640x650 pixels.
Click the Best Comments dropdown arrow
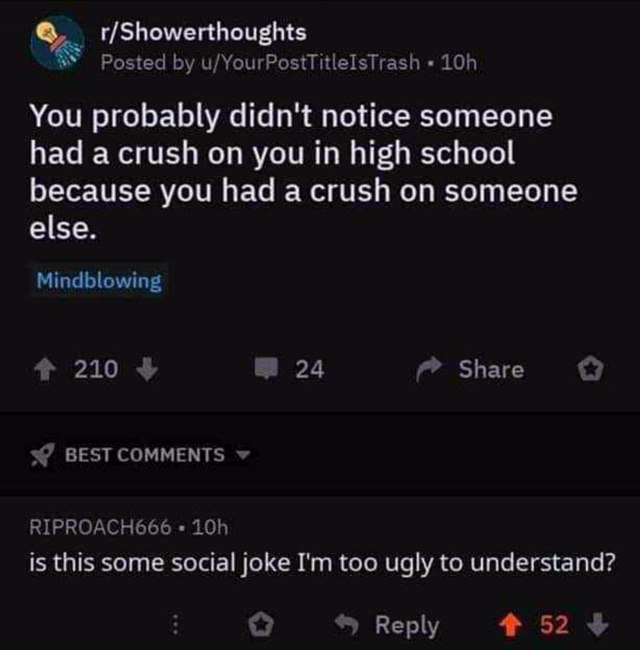point(243,455)
